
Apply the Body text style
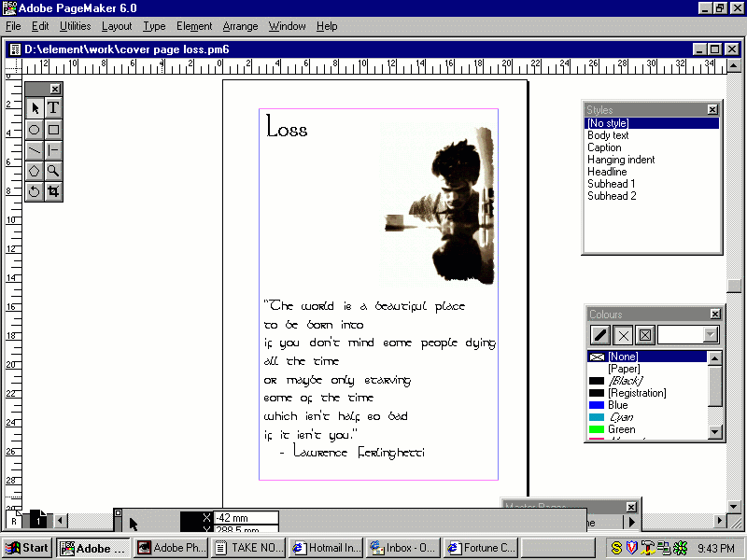(x=608, y=135)
